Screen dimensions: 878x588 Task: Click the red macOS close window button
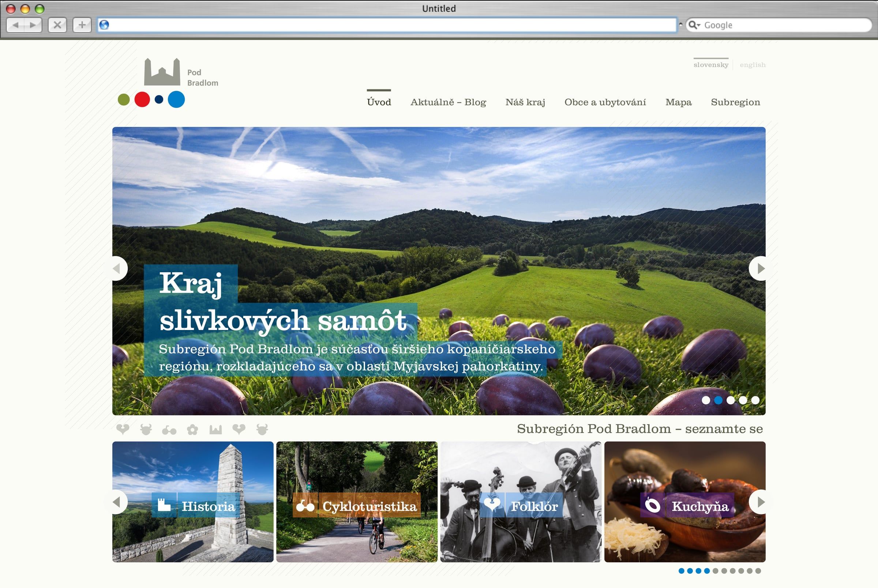(x=11, y=9)
